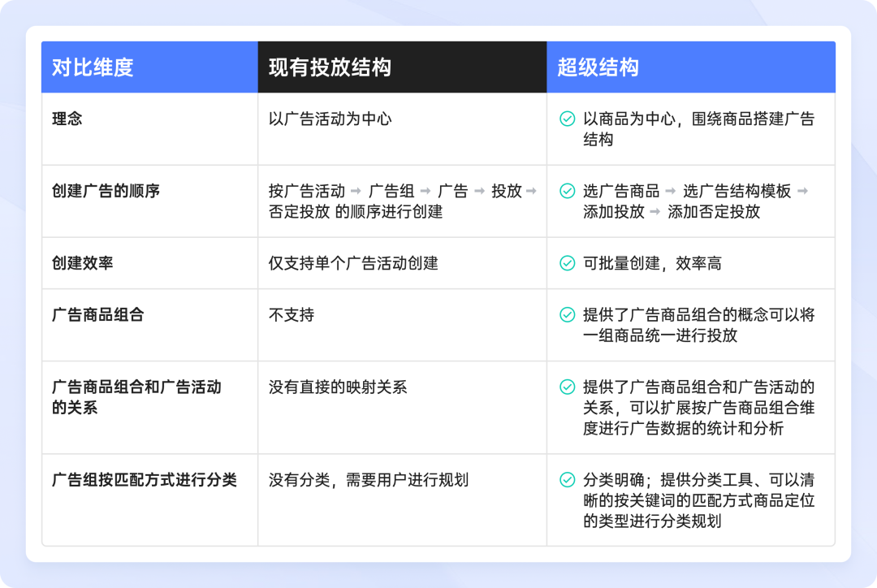Click the green checkmark beside 以商品为中心
877x588 pixels.
pyautogui.click(x=566, y=120)
